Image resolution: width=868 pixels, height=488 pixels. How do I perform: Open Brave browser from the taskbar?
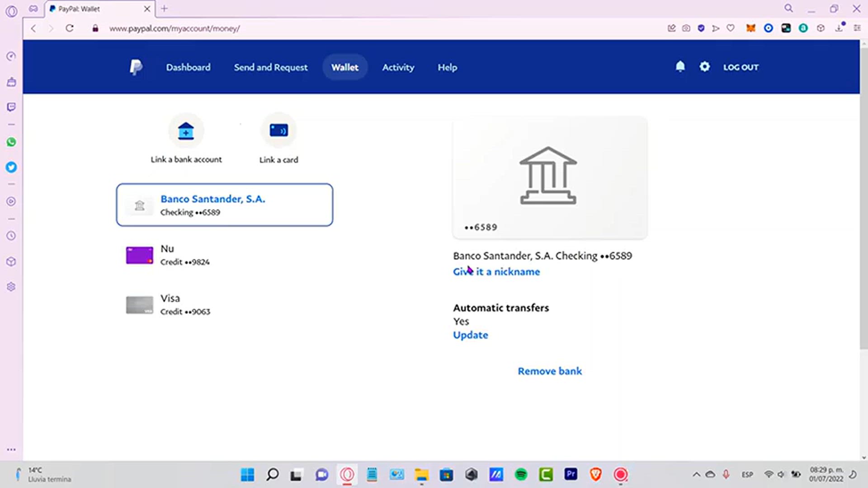tap(595, 474)
